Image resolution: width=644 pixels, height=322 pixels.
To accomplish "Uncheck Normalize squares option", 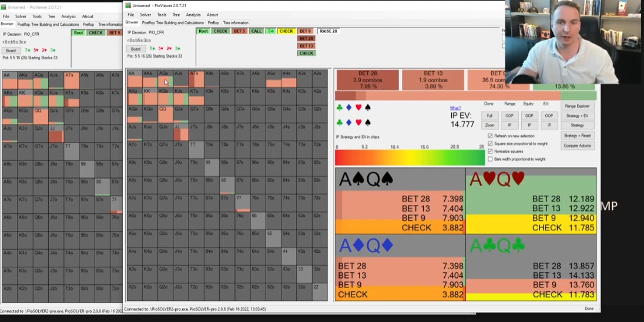I will 490,151.
